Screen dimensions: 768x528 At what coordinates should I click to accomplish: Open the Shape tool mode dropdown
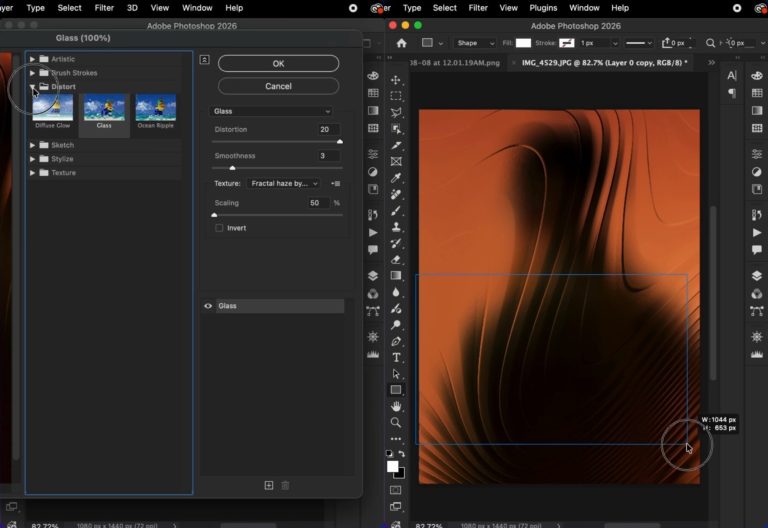(476, 43)
